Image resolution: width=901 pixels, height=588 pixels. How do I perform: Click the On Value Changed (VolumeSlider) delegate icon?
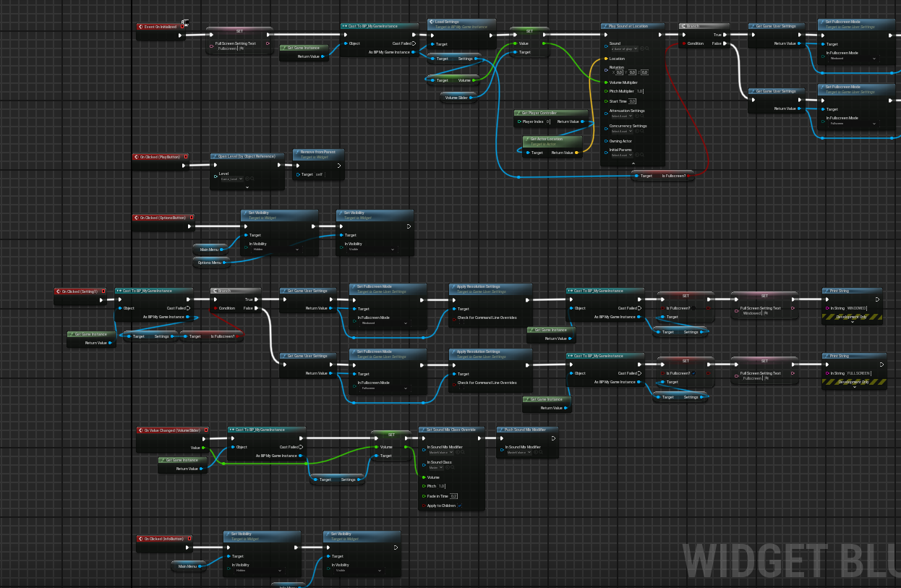click(x=205, y=430)
